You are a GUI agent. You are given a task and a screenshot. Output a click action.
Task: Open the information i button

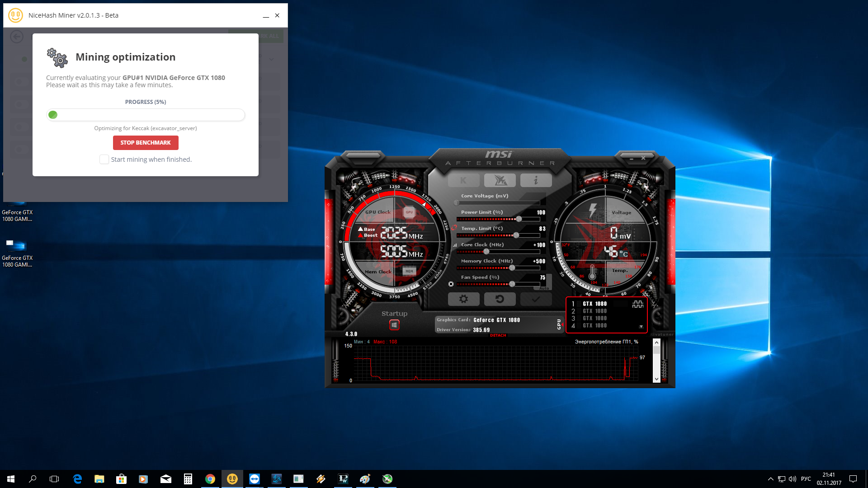pos(536,180)
